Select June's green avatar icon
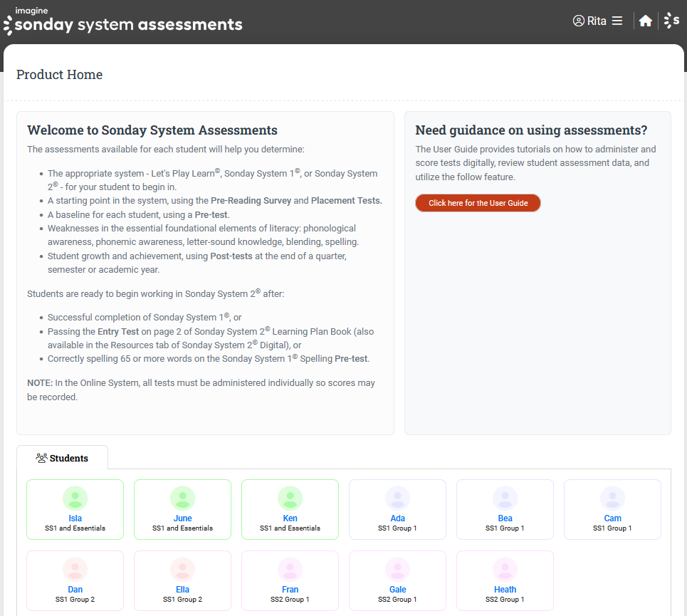The image size is (687, 616). click(183, 498)
